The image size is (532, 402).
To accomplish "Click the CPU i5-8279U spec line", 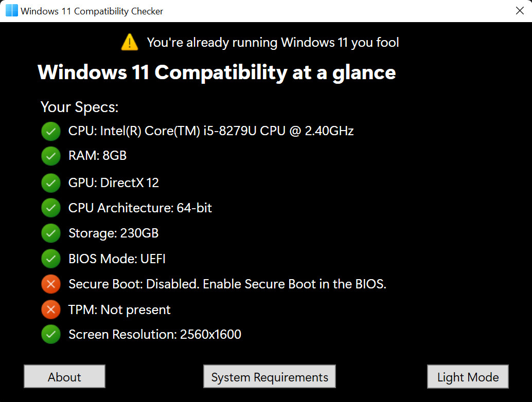I will coord(211,131).
